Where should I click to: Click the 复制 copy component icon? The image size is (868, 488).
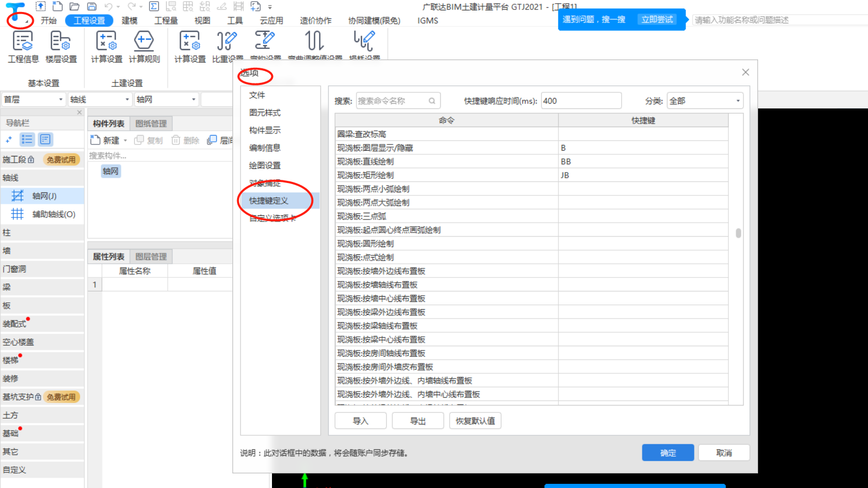(x=139, y=140)
